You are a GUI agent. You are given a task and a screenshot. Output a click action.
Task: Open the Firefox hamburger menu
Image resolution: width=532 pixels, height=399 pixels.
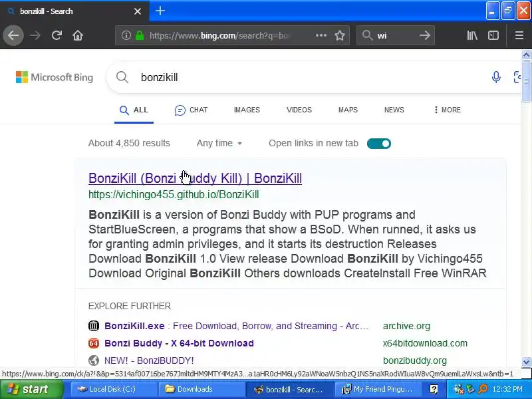pyautogui.click(x=519, y=35)
